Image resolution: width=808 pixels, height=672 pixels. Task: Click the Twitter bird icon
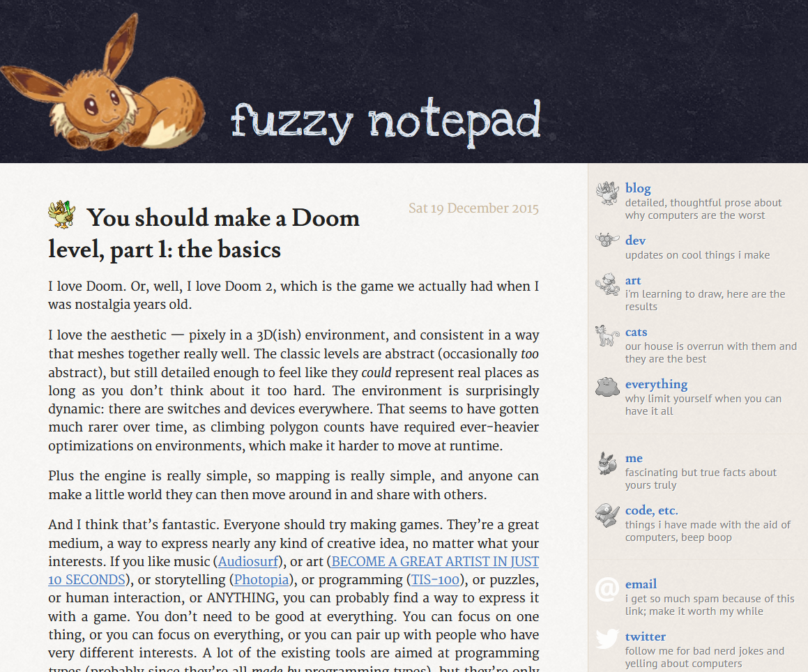pyautogui.click(x=607, y=639)
